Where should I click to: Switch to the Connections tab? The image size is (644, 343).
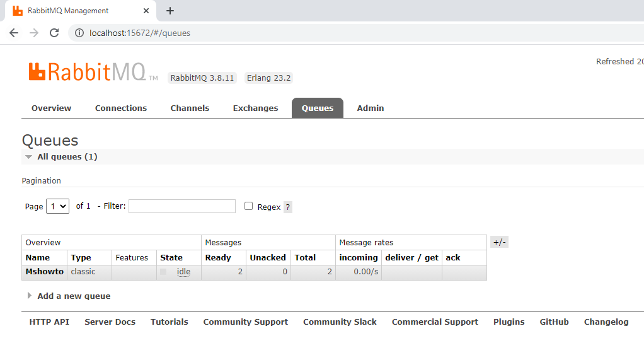(x=121, y=108)
